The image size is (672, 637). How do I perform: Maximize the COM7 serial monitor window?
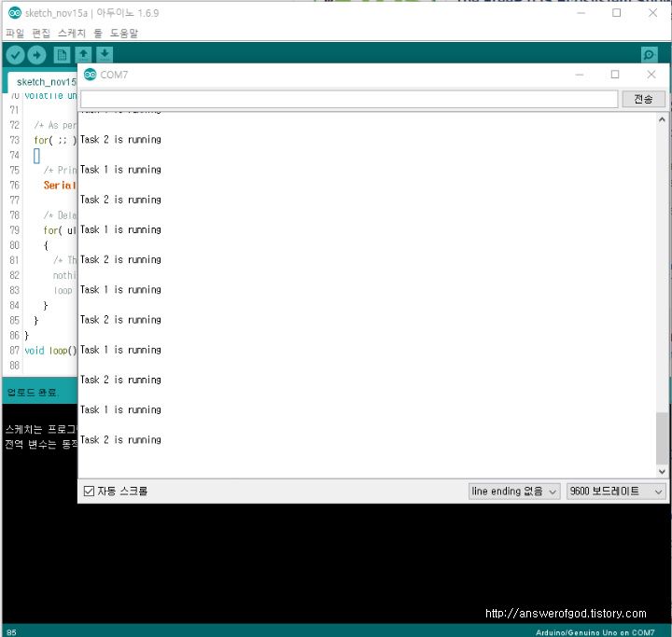click(615, 75)
